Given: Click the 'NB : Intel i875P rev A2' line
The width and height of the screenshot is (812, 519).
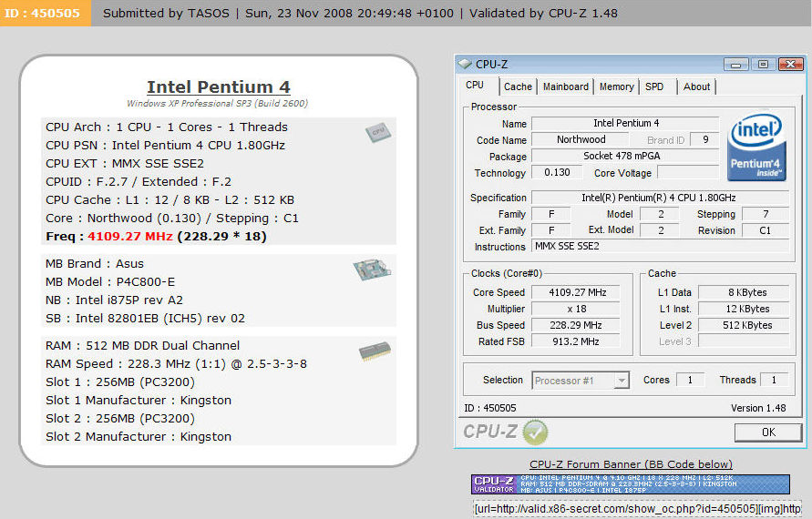Looking at the screenshot, I should tap(114, 300).
